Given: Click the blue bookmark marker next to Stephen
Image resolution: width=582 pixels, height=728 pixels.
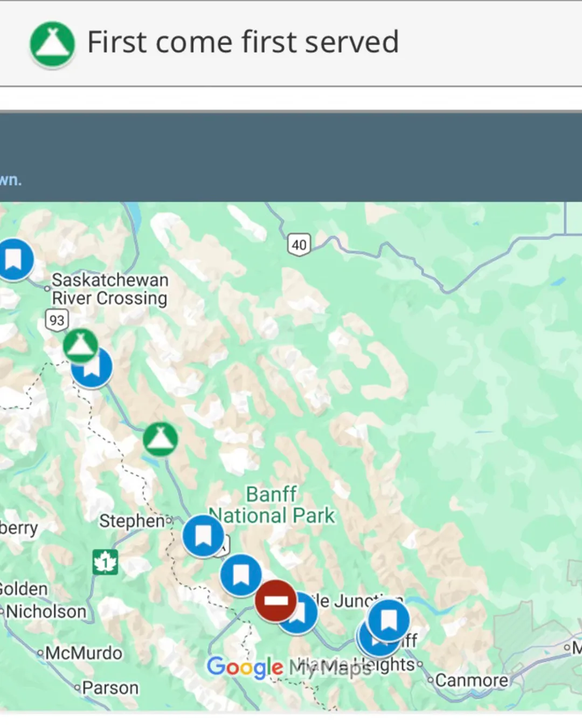Looking at the screenshot, I should 203,535.
